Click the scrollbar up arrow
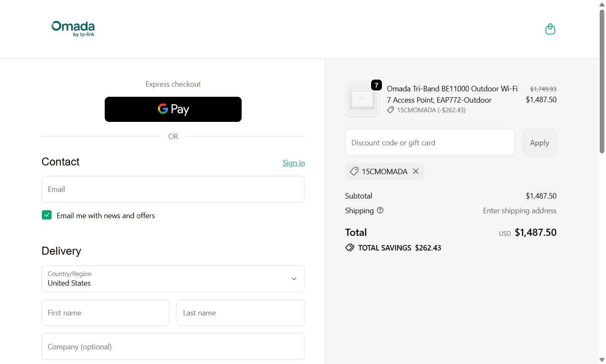606x364 pixels. click(x=602, y=4)
